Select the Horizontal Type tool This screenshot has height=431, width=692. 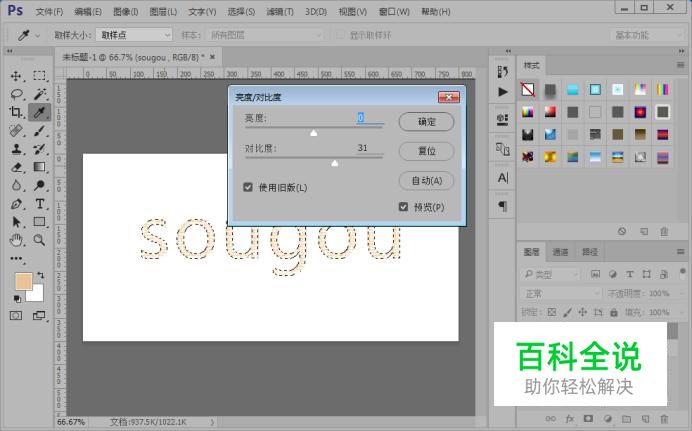39,204
